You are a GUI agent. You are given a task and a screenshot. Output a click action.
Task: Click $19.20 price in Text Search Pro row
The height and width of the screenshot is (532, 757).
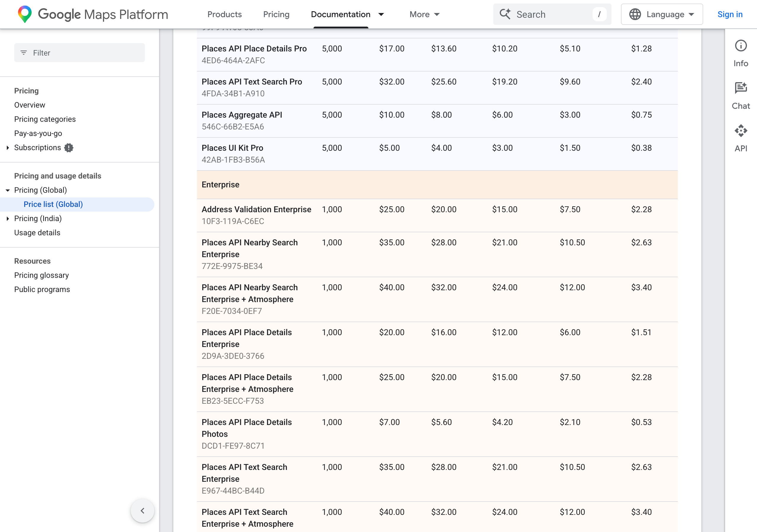(x=505, y=82)
